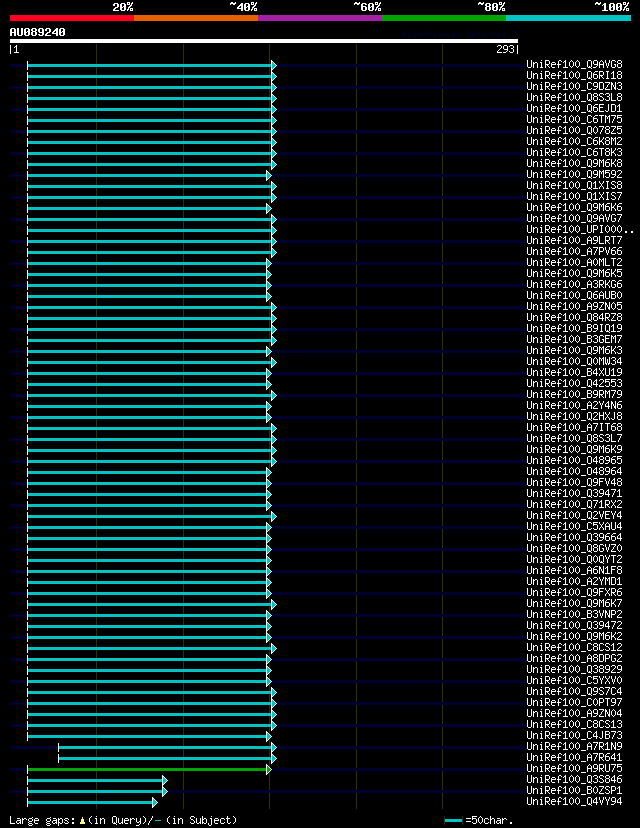Click the green ~80% identity legend segment
This screenshot has width=640, height=828.
[x=444, y=18]
